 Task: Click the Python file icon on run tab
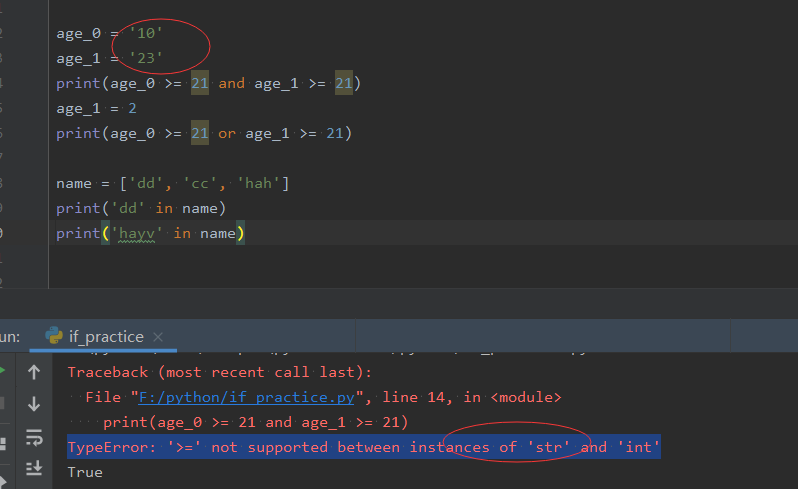point(54,336)
